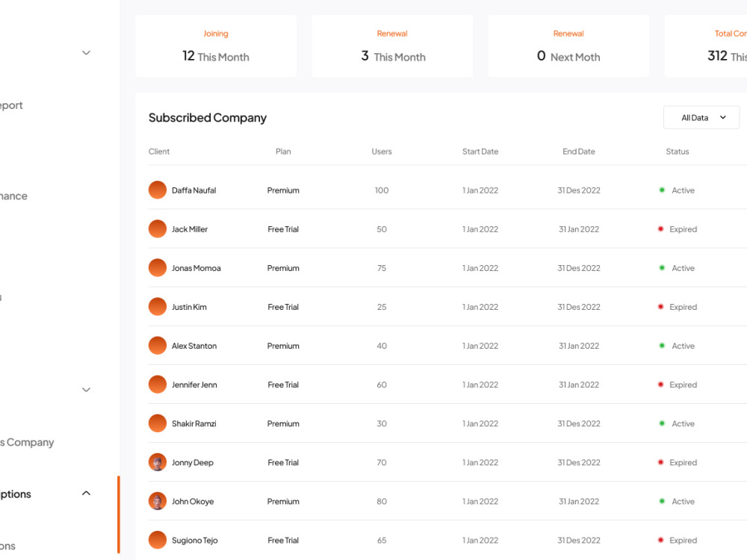Click Jack Miller's orange avatar
This screenshot has width=747, height=560.
tap(157, 229)
